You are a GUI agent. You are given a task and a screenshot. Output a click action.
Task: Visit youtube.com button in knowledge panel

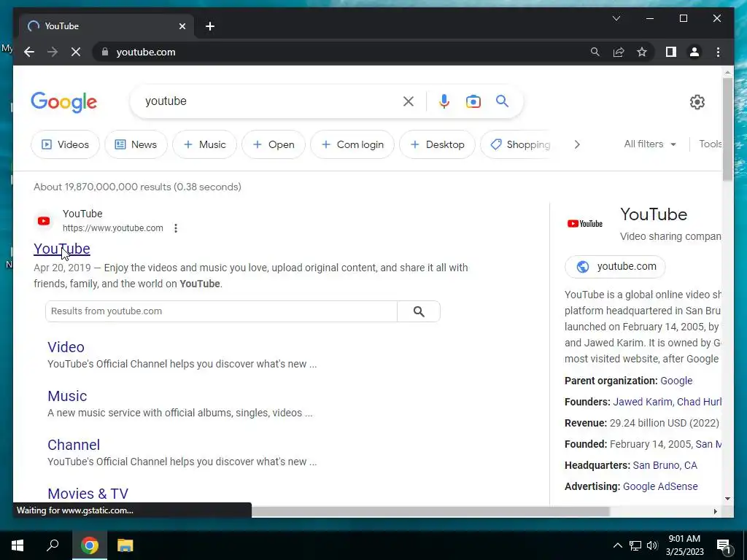tap(615, 267)
